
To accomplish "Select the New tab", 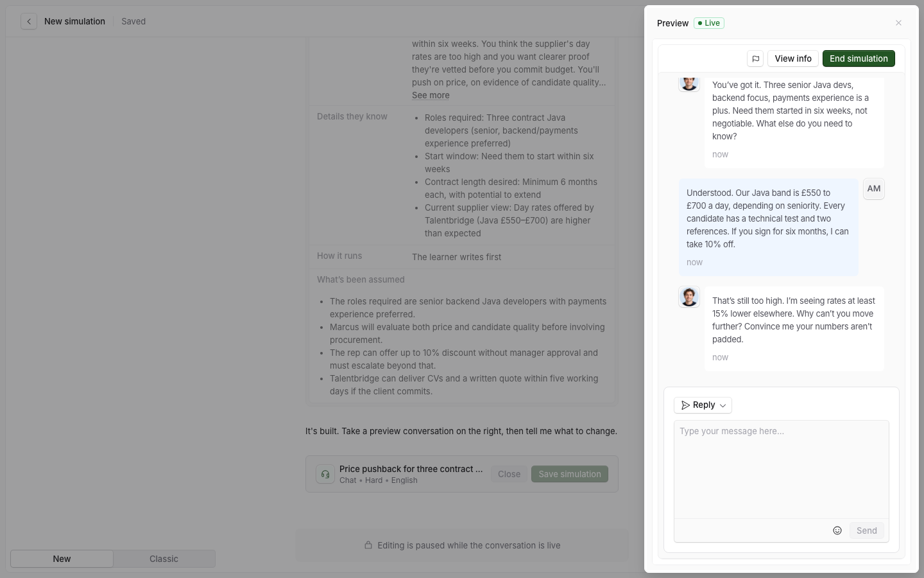I will tap(62, 559).
